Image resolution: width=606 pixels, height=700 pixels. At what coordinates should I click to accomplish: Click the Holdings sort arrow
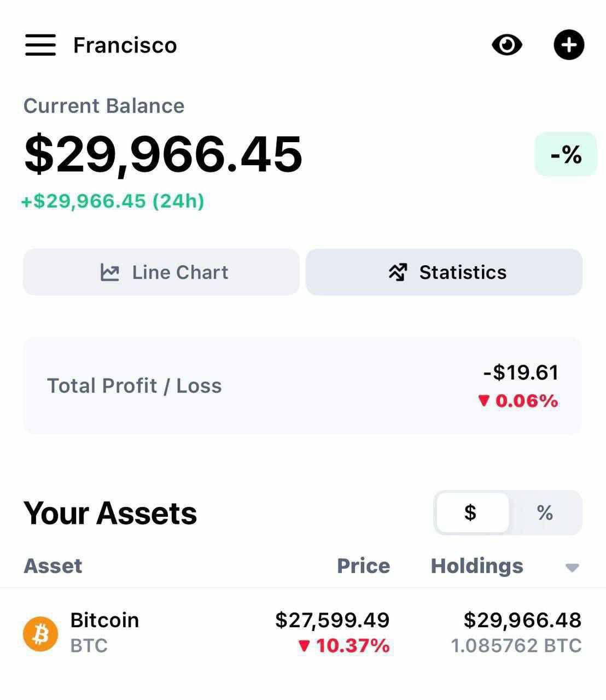click(572, 568)
